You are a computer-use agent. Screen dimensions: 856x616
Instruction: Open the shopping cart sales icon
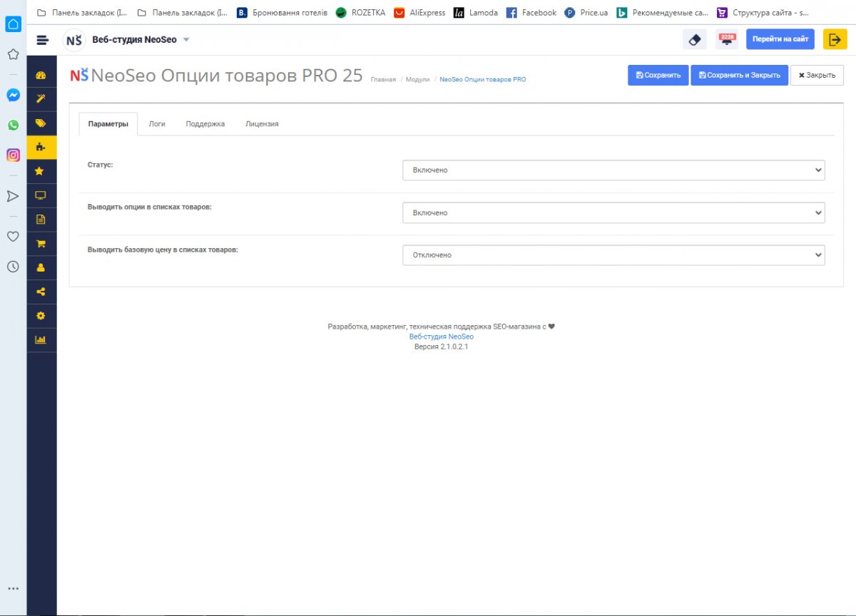[41, 244]
